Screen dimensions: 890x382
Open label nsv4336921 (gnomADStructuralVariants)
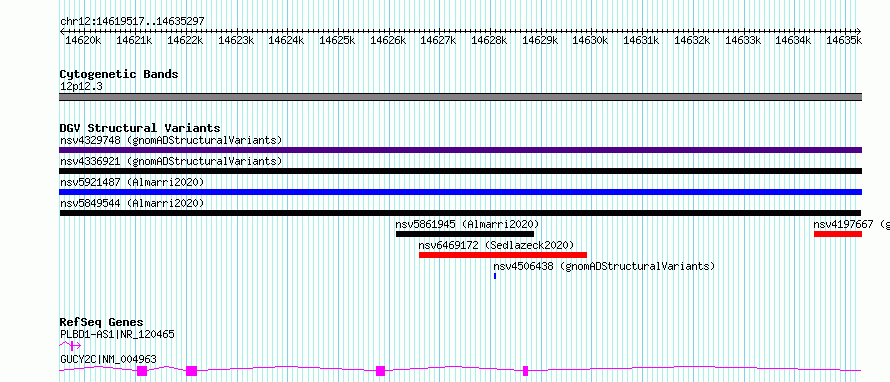point(171,161)
